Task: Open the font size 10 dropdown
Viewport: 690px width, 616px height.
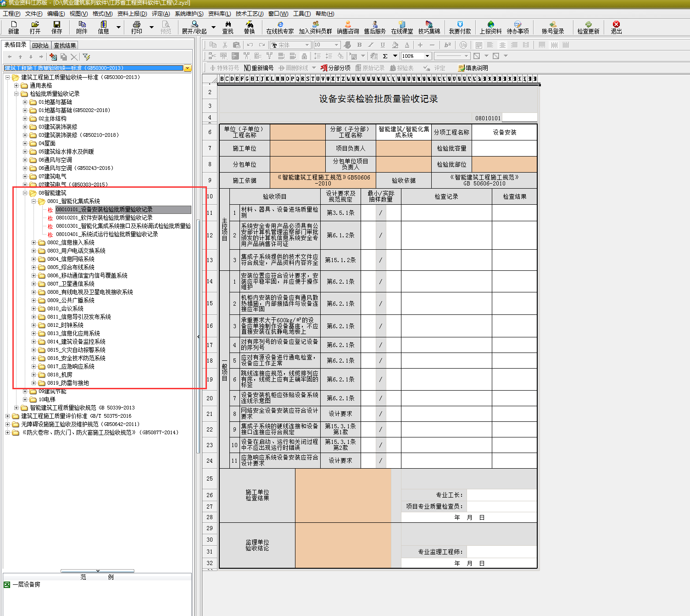Action: click(x=336, y=45)
